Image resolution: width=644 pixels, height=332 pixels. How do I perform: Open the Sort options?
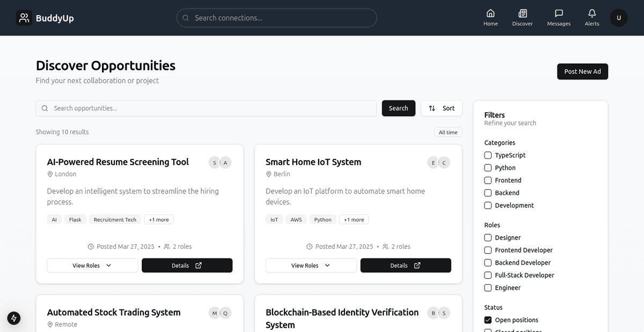[x=441, y=108]
